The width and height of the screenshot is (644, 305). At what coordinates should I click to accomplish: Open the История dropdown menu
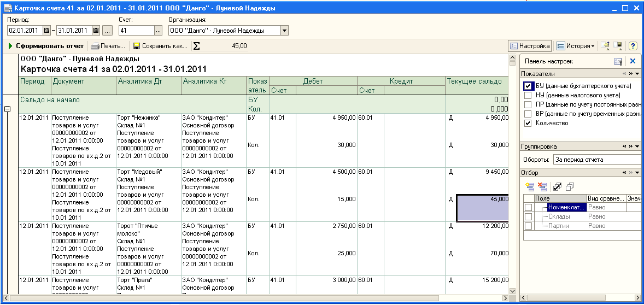click(x=576, y=46)
